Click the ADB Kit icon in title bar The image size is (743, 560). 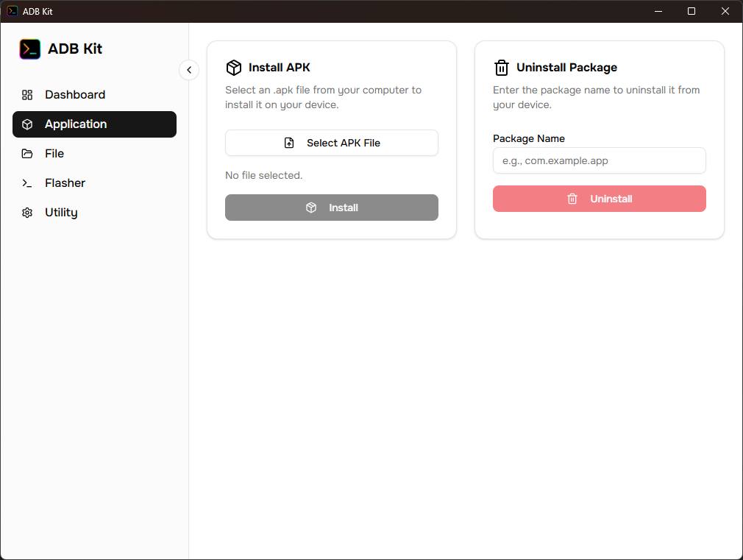click(x=12, y=11)
